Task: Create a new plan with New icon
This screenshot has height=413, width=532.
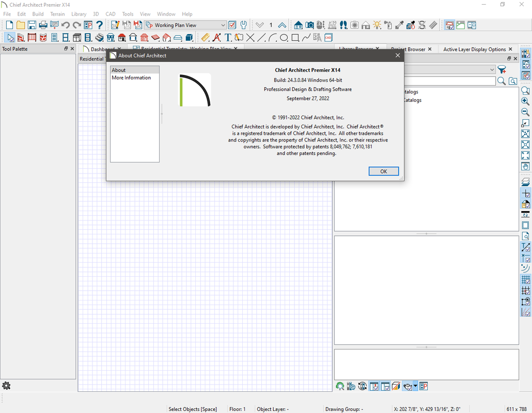Action: click(x=9, y=25)
